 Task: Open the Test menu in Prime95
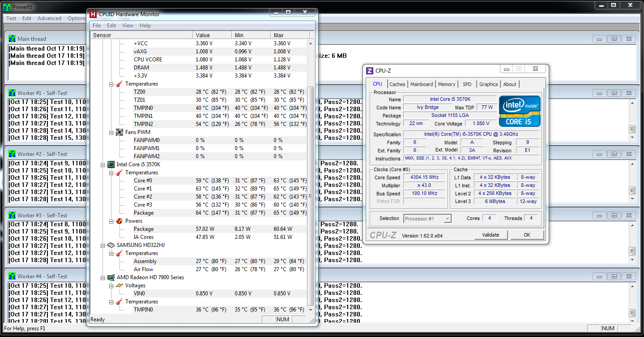11,18
